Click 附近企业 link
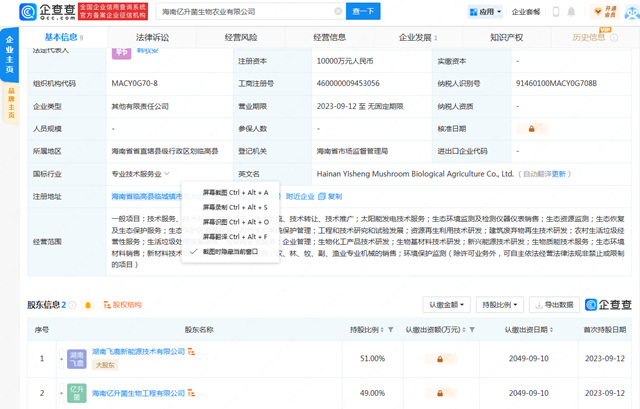Screen dimensions: 640x409 click(300, 196)
